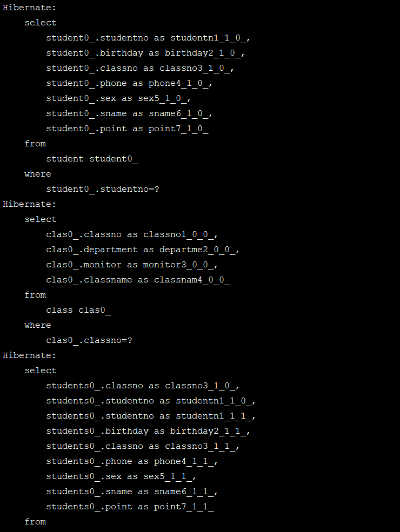Click the third 'Hibernate:' header line
This screenshot has width=400, height=532.
(30, 355)
